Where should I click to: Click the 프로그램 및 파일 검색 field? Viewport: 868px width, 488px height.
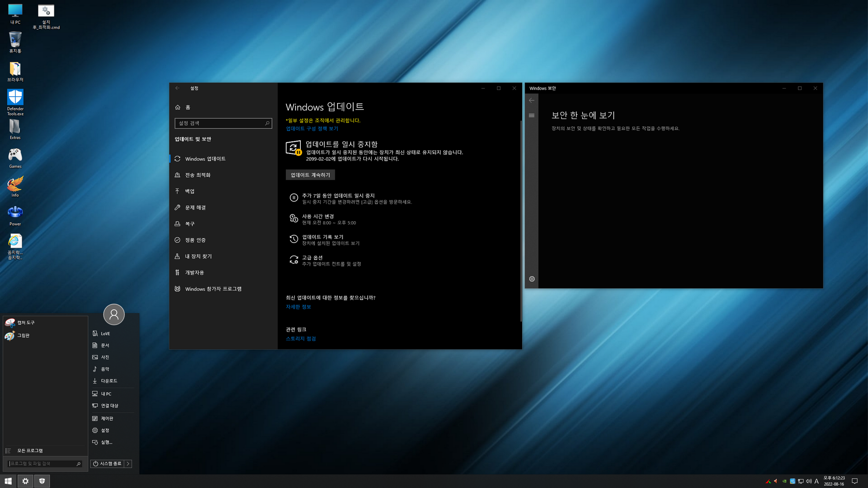[x=45, y=464]
